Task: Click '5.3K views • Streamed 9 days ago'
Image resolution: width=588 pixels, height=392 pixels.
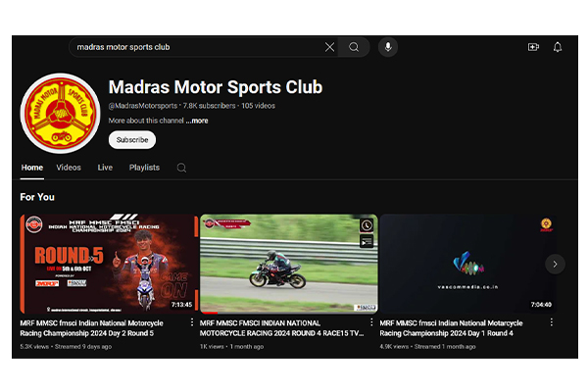Action: click(66, 347)
